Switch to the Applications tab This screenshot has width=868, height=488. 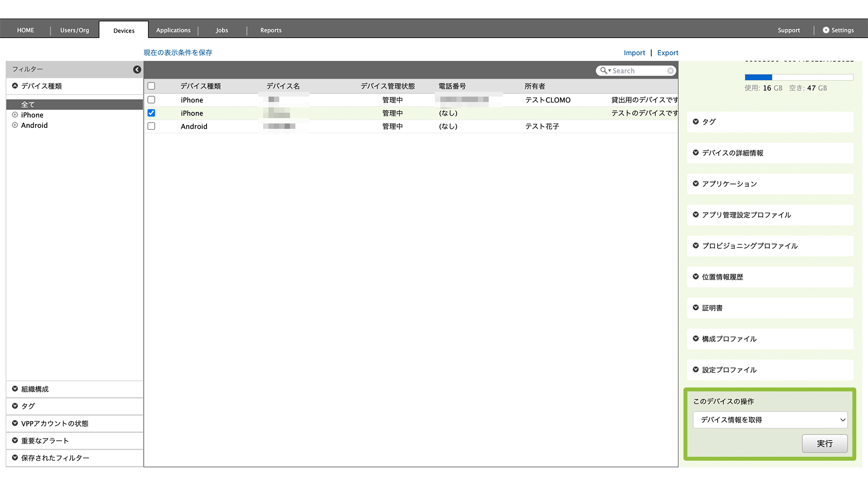pyautogui.click(x=173, y=30)
